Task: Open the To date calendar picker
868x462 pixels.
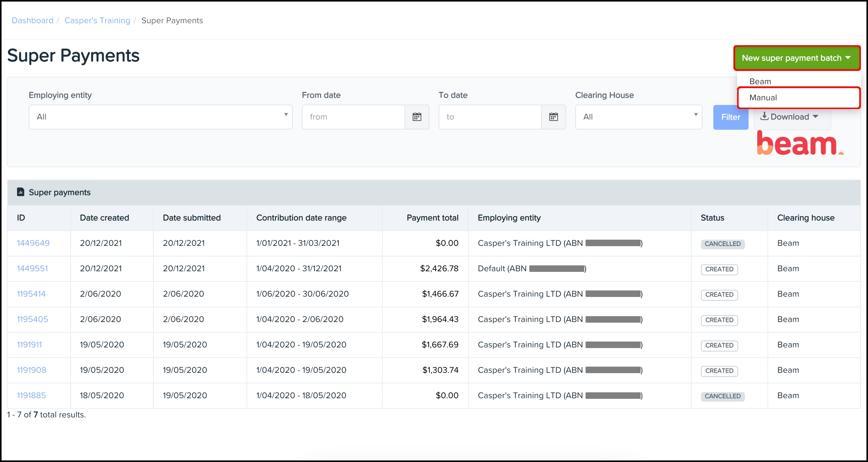Action: (x=553, y=117)
